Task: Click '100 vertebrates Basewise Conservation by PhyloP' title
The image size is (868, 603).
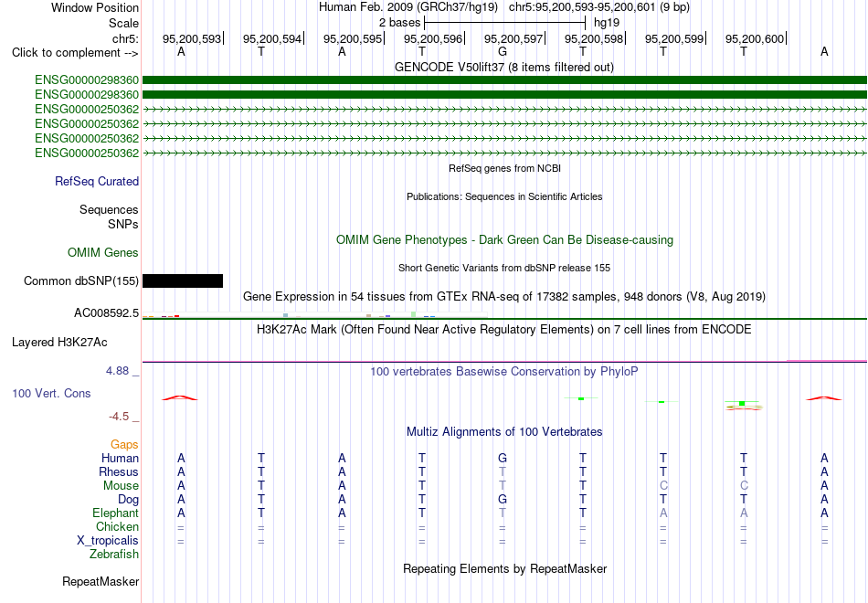Action: [504, 372]
